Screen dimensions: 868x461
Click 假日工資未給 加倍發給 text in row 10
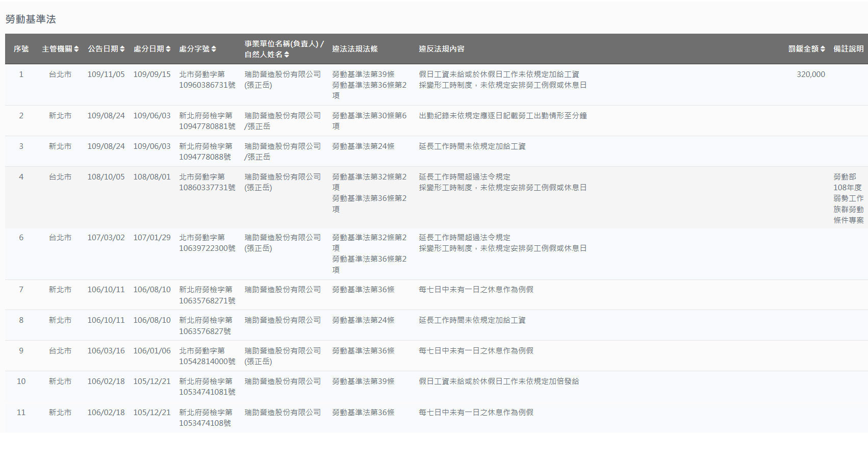pyautogui.click(x=499, y=381)
